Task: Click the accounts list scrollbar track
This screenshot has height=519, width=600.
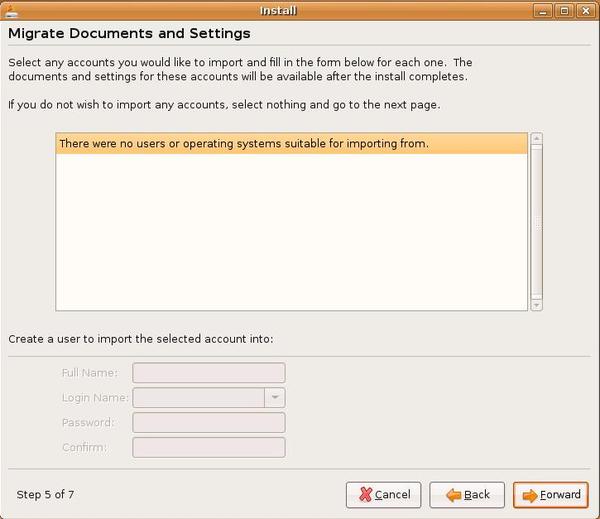Action: (537, 222)
